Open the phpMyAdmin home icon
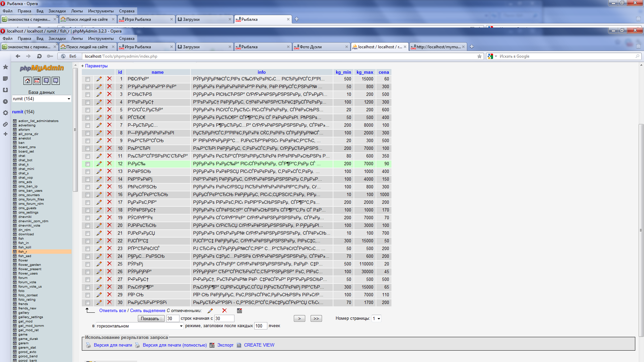 click(28, 81)
